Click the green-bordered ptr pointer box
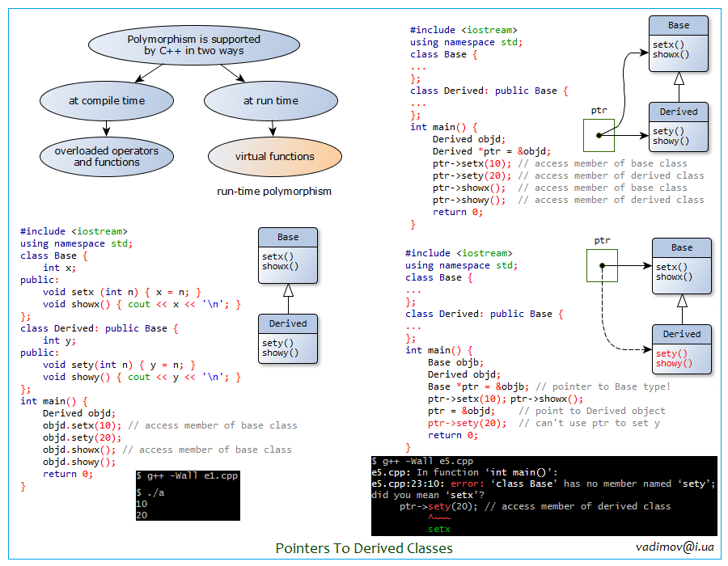Screen dimensions: 728x566 point(601,265)
